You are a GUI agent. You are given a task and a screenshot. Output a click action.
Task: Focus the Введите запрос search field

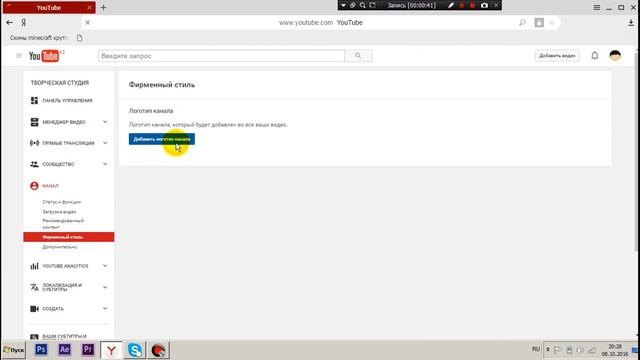coord(221,56)
